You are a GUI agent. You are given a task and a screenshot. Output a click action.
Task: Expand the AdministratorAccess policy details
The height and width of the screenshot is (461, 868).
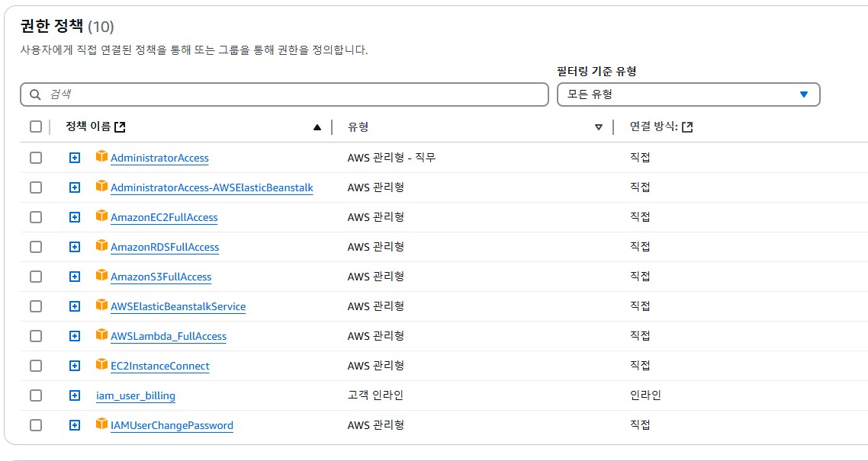[x=75, y=158]
